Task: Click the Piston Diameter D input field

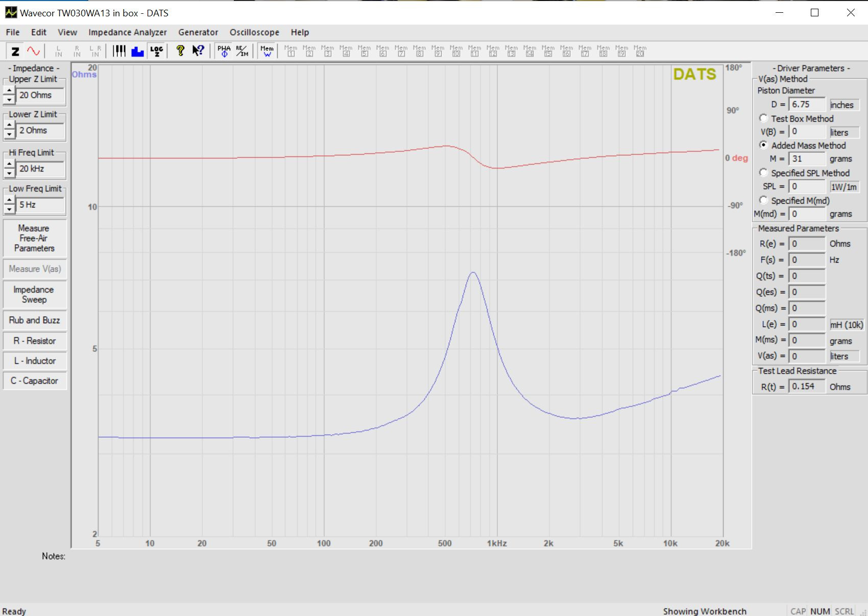Action: coord(807,104)
